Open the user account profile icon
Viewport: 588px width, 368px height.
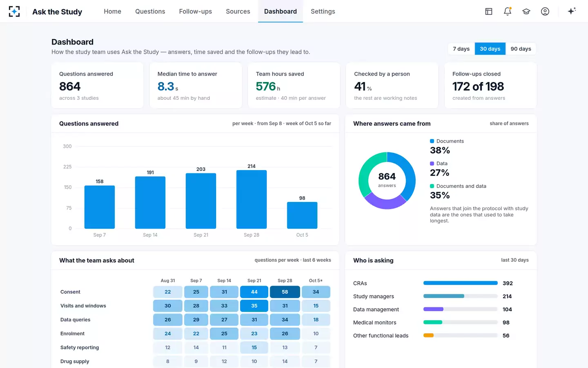(x=545, y=11)
